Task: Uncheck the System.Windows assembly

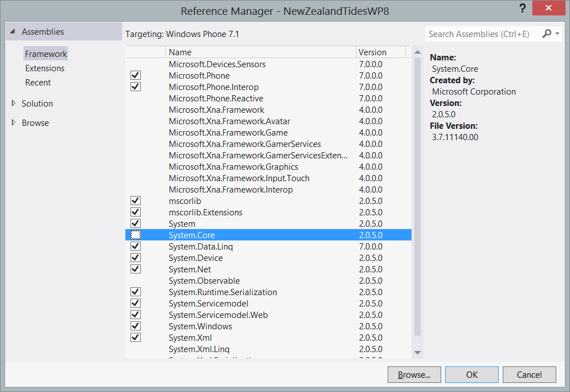Action: [135, 325]
